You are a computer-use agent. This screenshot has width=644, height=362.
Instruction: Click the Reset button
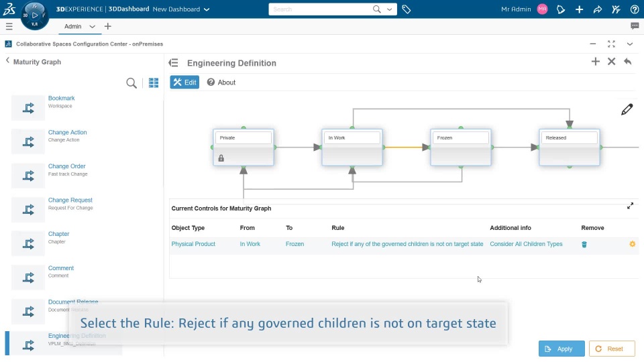pyautogui.click(x=612, y=349)
